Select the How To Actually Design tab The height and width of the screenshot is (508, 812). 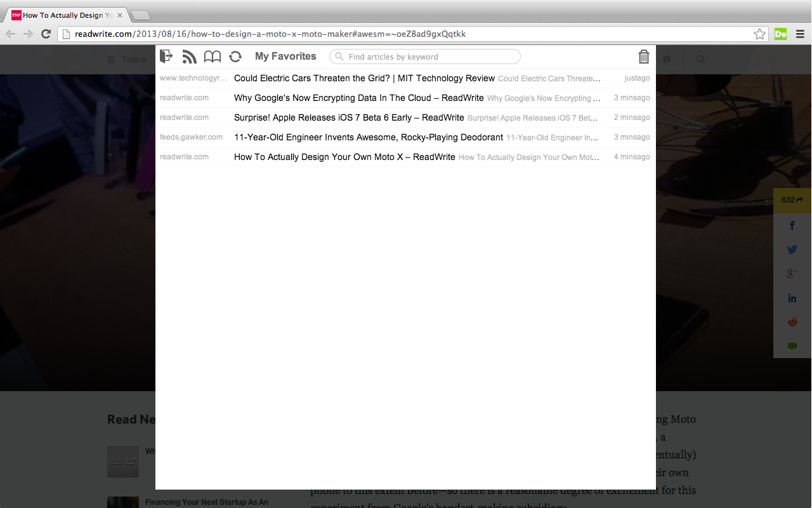click(x=67, y=15)
